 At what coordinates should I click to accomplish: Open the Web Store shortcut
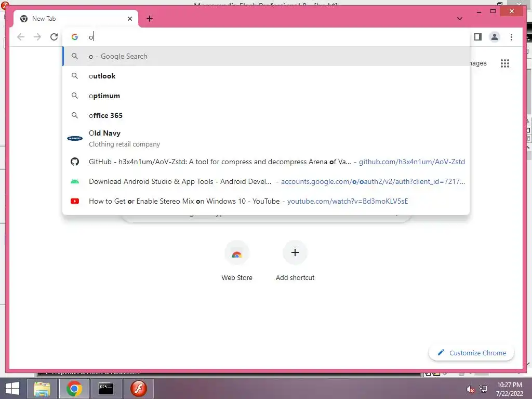click(x=237, y=261)
